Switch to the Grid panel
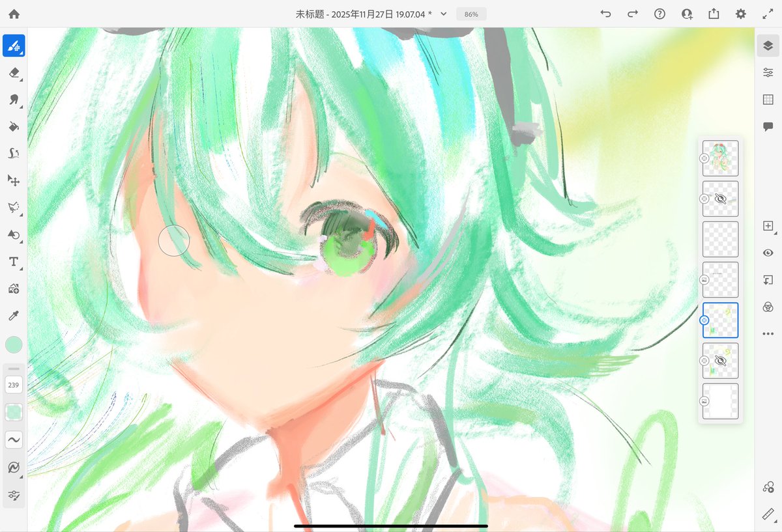782x532 pixels. click(768, 99)
